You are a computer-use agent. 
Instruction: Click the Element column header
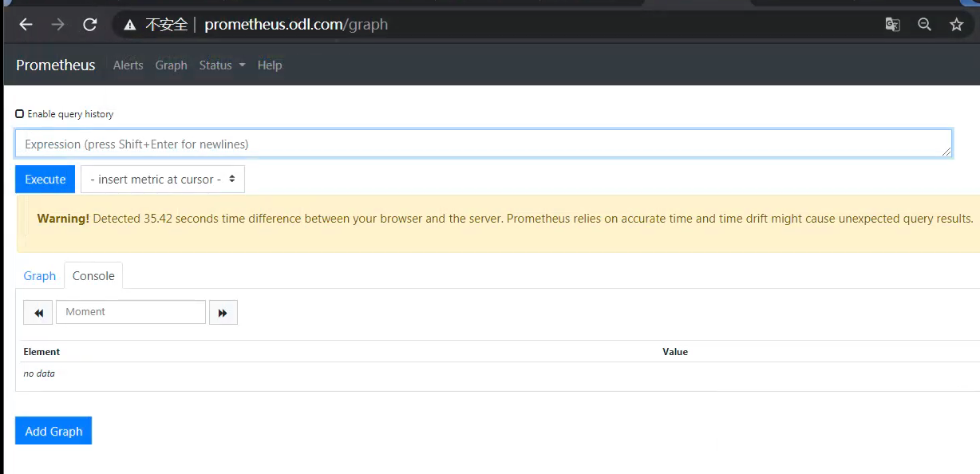[x=41, y=352]
